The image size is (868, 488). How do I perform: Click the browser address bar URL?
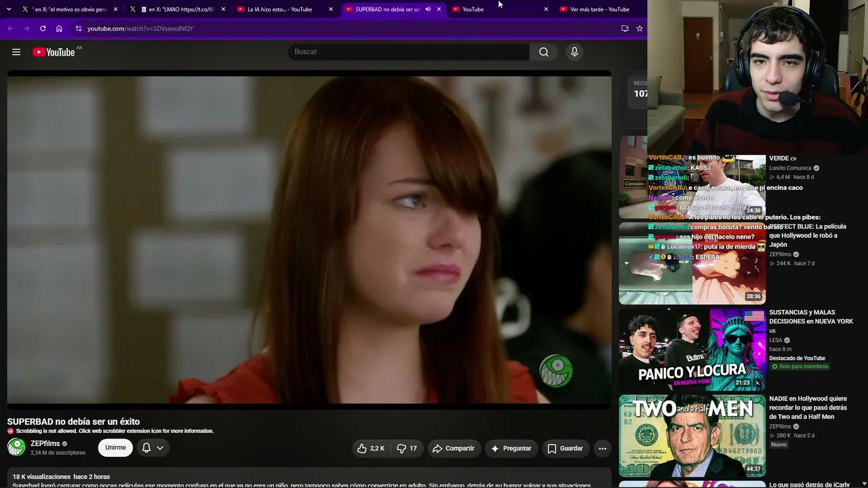click(x=140, y=28)
